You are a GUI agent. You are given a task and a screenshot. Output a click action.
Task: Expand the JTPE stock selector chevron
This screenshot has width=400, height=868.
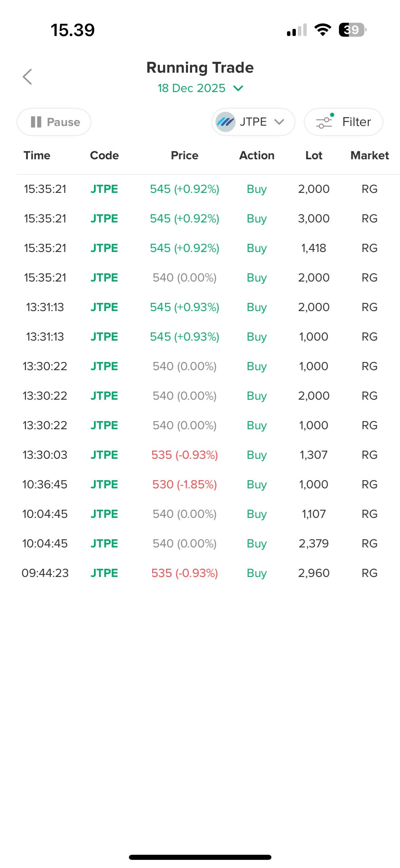[x=279, y=122]
